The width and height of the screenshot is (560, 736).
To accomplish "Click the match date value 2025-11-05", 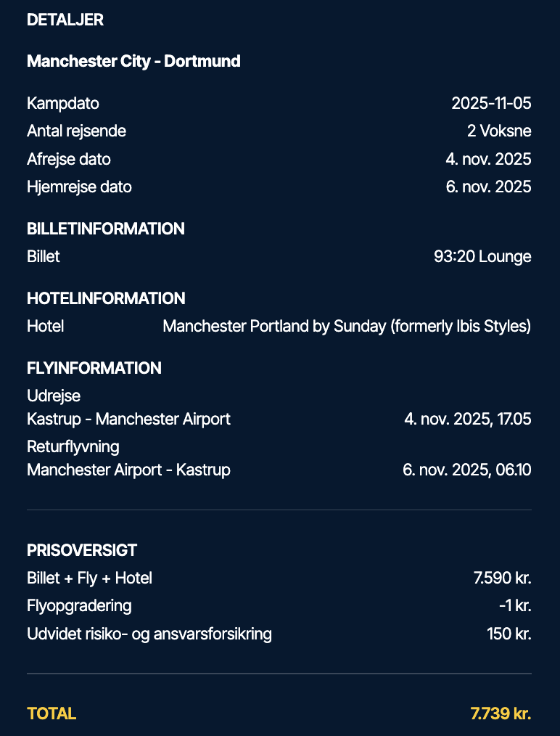I will click(x=491, y=103).
